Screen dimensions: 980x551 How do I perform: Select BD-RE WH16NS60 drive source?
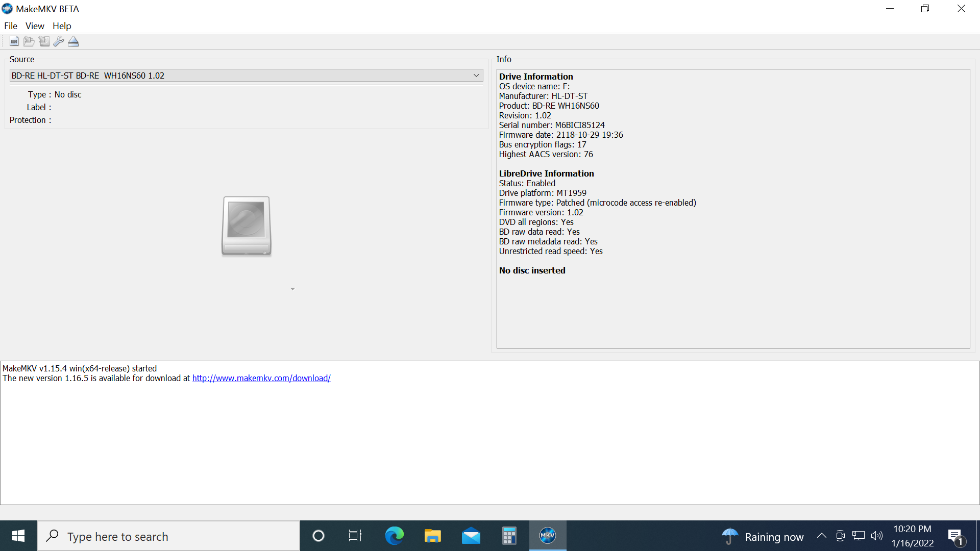click(245, 76)
